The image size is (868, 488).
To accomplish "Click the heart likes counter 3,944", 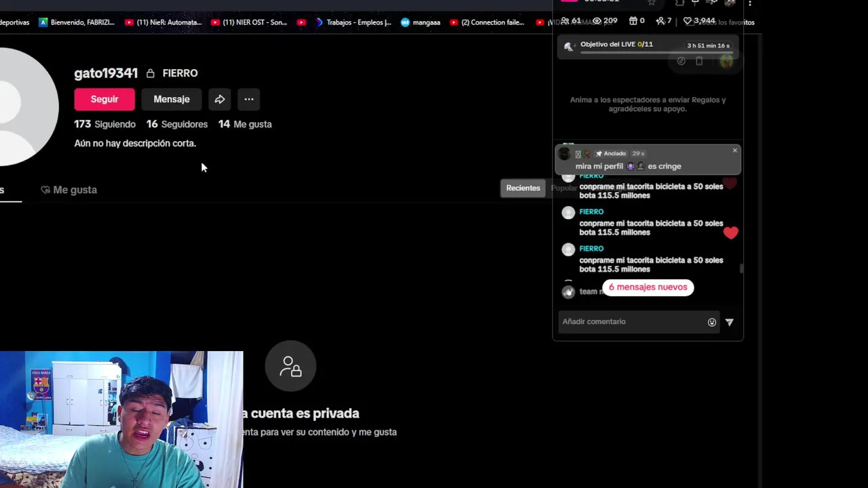I will 698,21.
